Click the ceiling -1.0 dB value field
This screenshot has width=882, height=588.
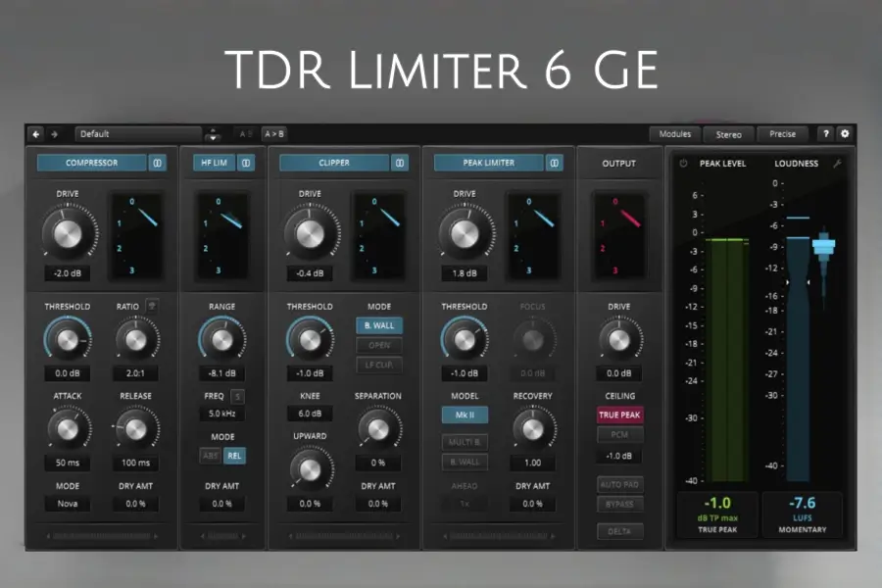(x=618, y=456)
